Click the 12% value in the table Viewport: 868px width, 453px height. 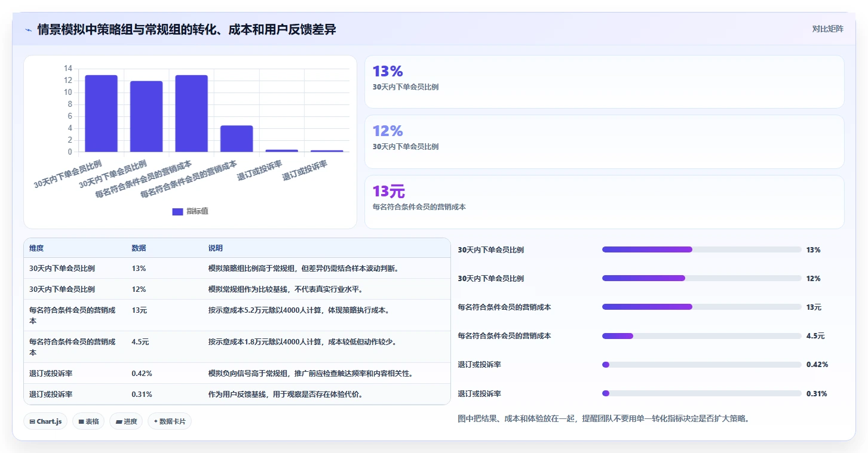(x=139, y=289)
